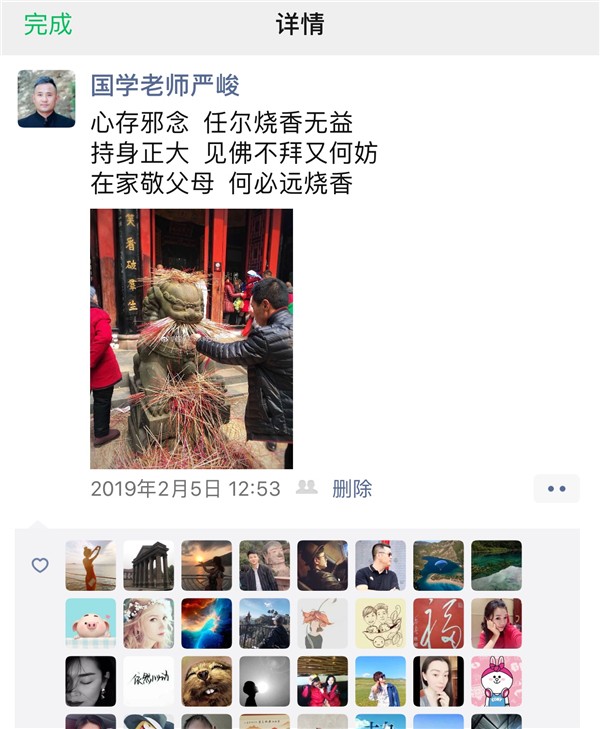Open the red 福 character avatar
This screenshot has height=729, width=600.
point(438,623)
